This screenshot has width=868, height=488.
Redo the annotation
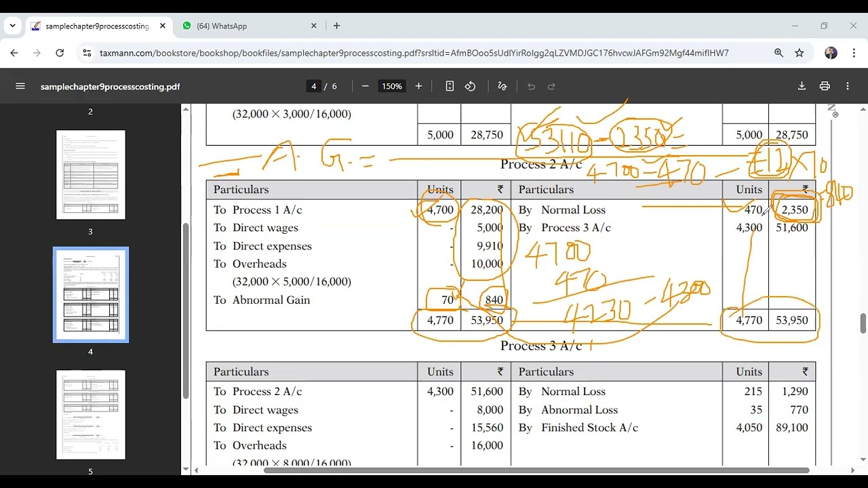(x=551, y=86)
